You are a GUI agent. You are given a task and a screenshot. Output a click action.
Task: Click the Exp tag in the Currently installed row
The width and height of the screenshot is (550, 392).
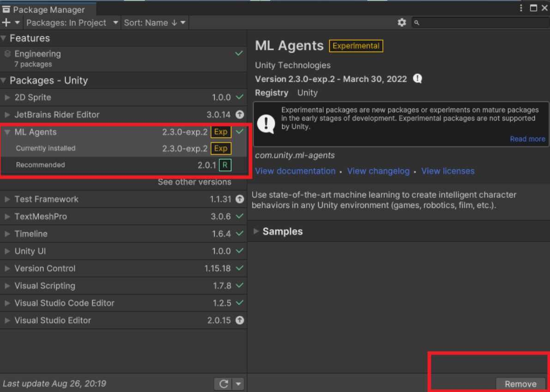221,148
